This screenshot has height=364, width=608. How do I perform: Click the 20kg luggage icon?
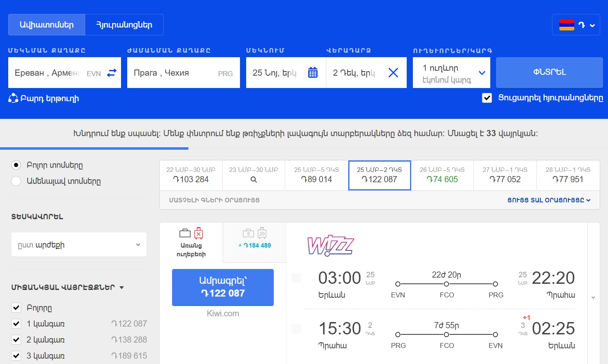click(262, 233)
